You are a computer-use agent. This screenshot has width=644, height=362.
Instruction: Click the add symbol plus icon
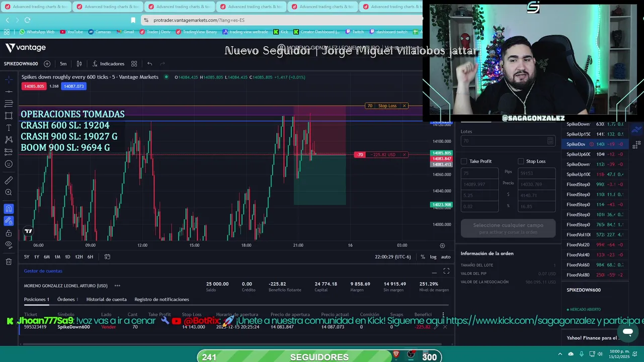pyautogui.click(x=47, y=64)
